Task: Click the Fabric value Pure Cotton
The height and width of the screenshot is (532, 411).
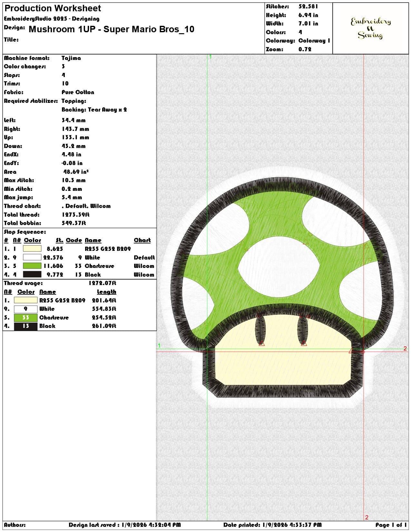Action: pos(78,92)
